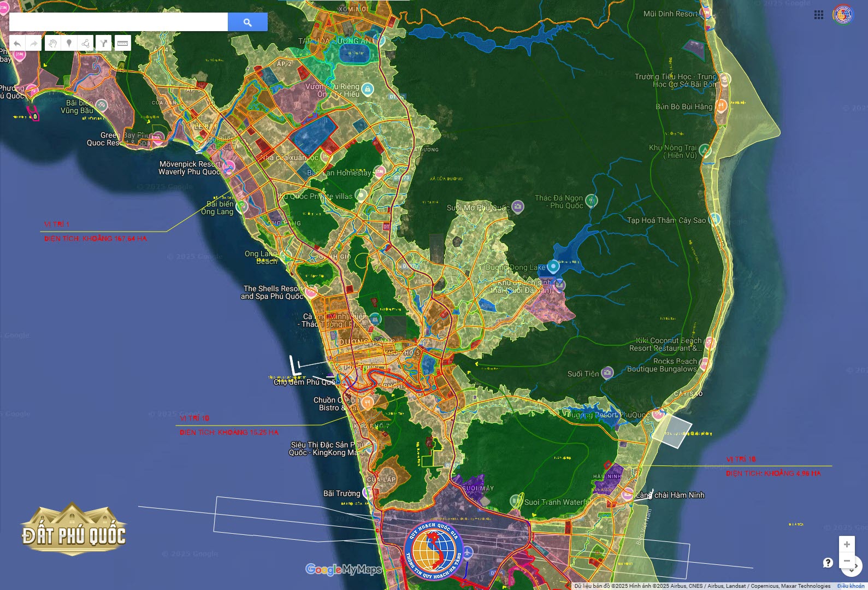Select the Chuồn Chuồn Bistro marker

367,403
